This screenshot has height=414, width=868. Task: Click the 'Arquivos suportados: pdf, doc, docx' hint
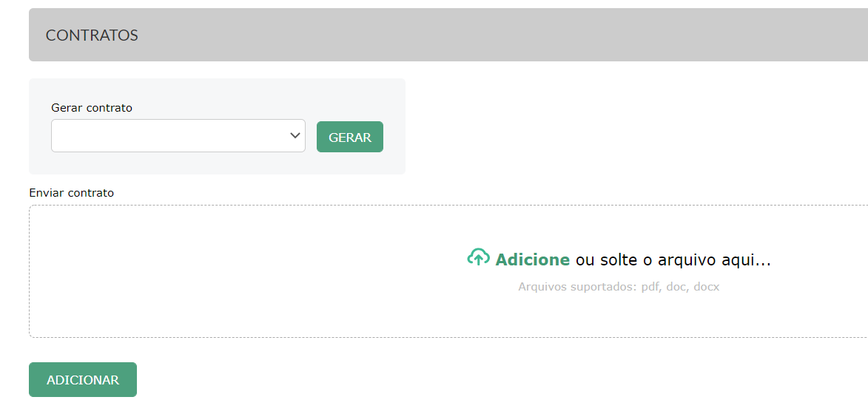(x=619, y=287)
